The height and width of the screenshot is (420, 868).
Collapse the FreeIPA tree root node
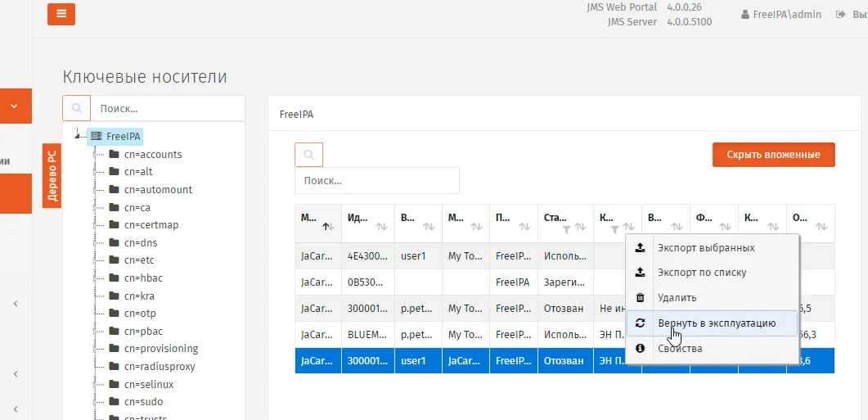point(77,136)
